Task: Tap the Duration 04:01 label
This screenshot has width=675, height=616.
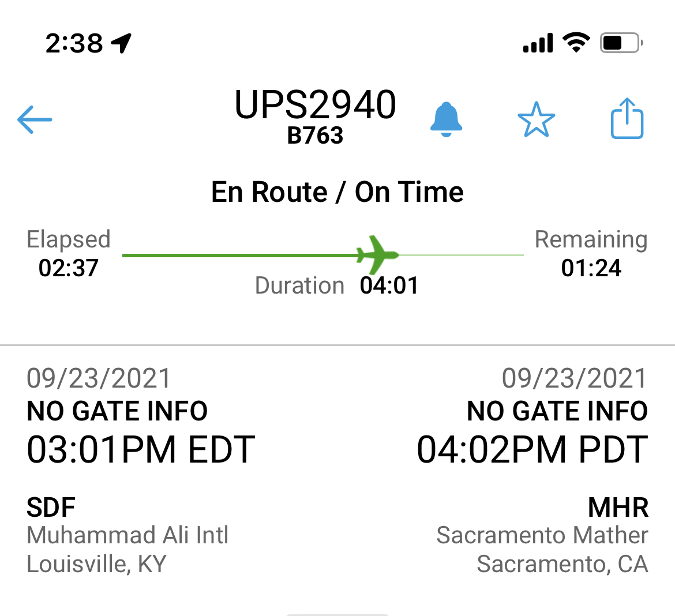Action: tap(337, 286)
